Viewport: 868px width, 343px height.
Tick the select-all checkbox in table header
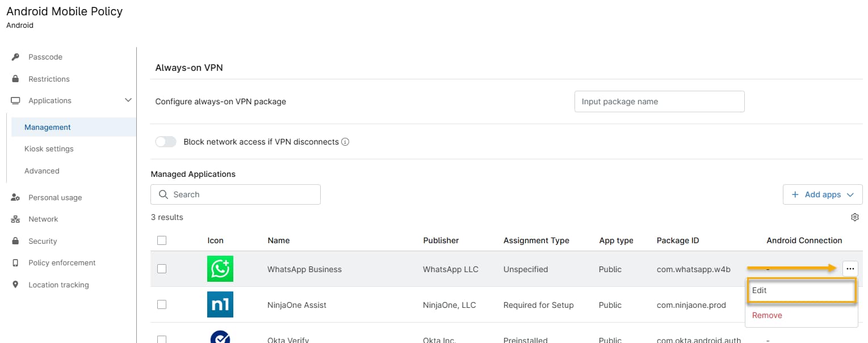tap(162, 240)
